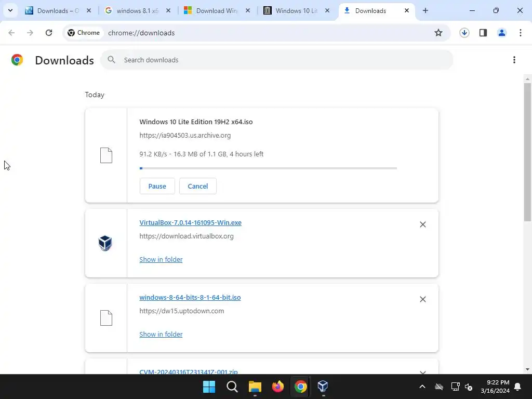Open the toolbar downloads bubble icon
The height and width of the screenshot is (399, 532).
tap(464, 33)
